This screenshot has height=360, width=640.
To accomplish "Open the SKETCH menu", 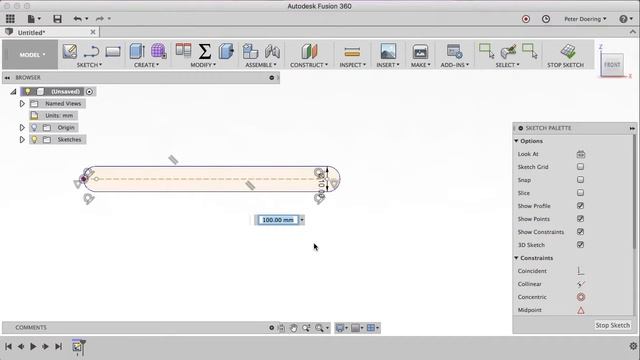I will pyautogui.click(x=89, y=65).
